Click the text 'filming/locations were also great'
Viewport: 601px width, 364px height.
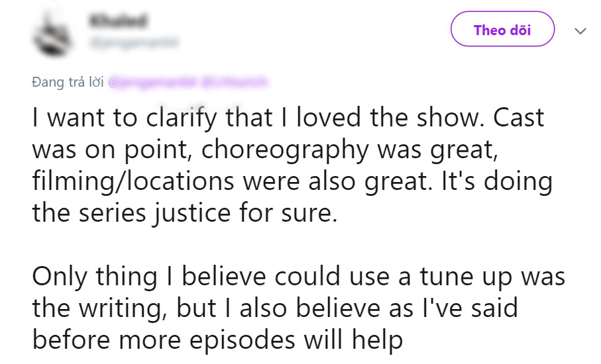coord(229,181)
